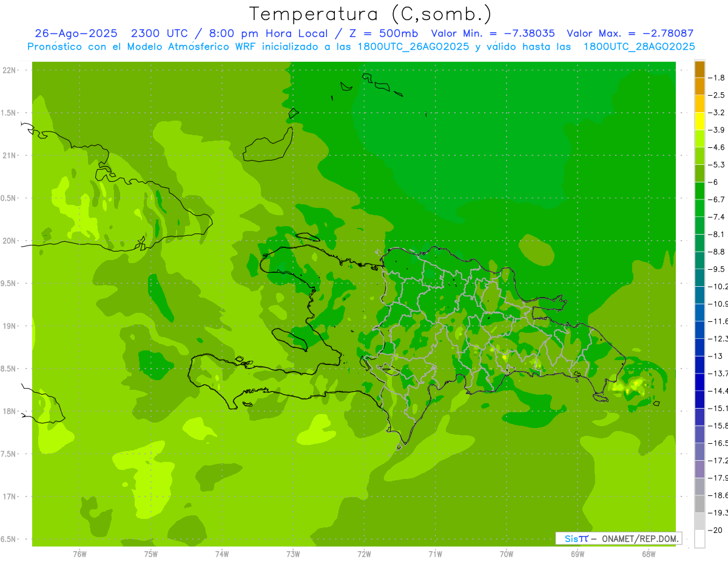Click the '70W' longitude label
This screenshot has width=728, height=562.
[506, 554]
